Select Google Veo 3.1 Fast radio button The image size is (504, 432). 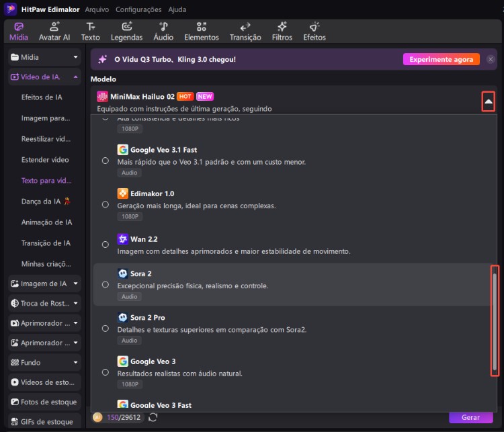click(106, 161)
